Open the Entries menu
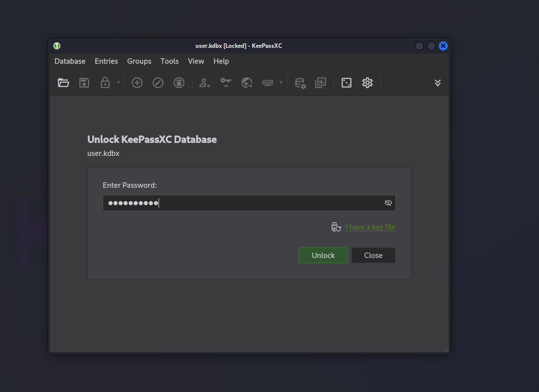The image size is (539, 392). pos(106,61)
